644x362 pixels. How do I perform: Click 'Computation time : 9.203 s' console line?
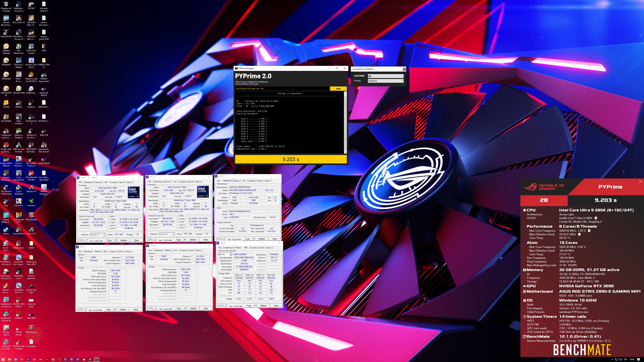tap(251, 149)
